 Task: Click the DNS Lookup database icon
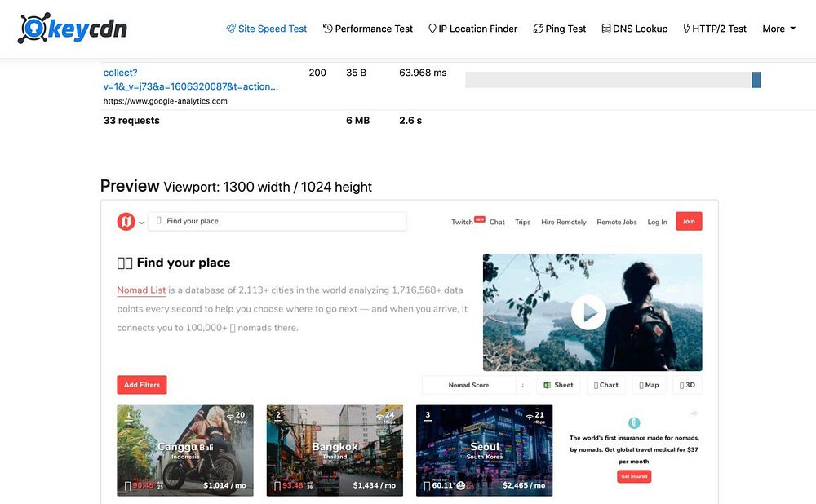[x=605, y=29]
